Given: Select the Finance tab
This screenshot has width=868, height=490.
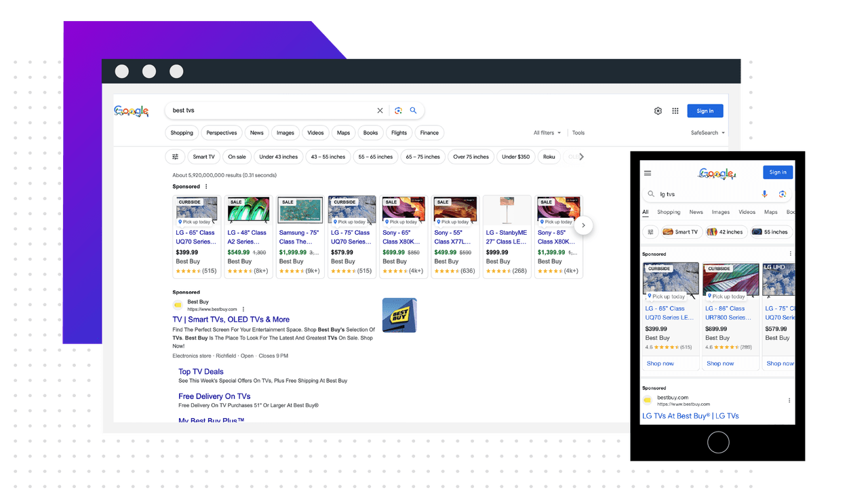Looking at the screenshot, I should click(429, 133).
